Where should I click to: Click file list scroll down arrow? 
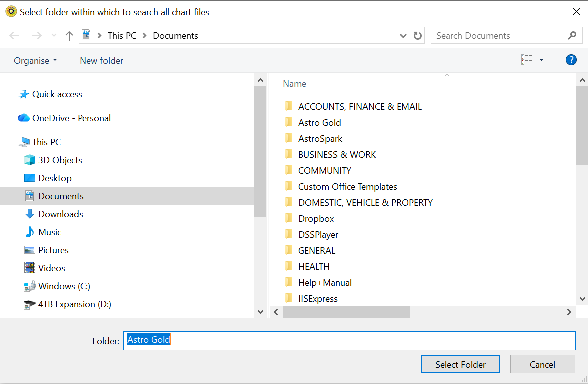pyautogui.click(x=582, y=299)
